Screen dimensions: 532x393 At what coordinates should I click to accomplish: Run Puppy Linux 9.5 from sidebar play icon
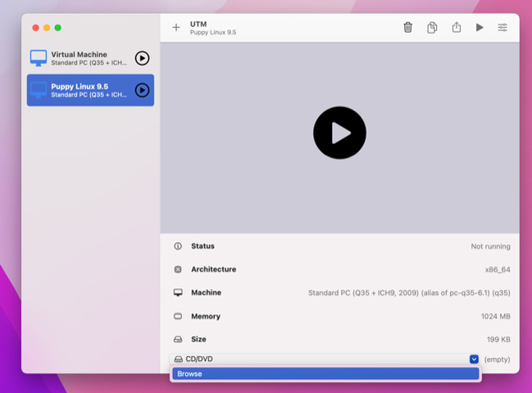click(142, 90)
